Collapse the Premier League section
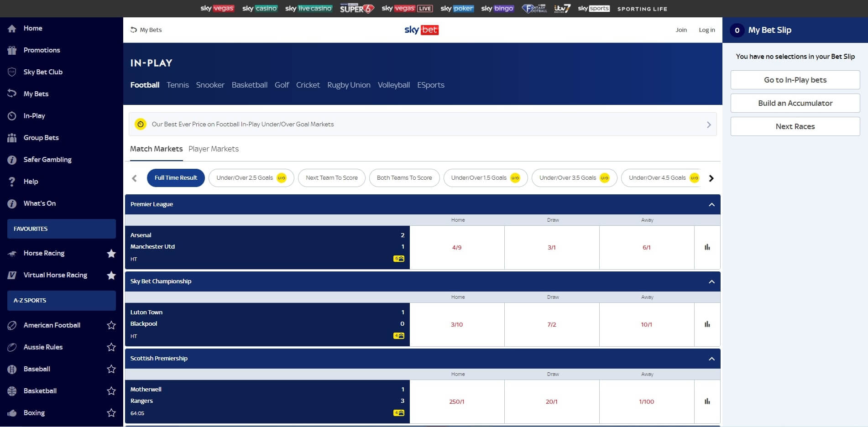 [x=711, y=204]
